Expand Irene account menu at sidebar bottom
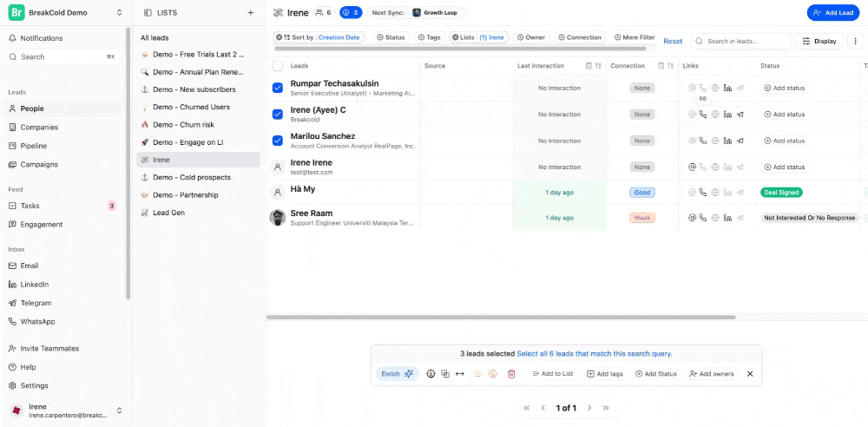 [119, 411]
